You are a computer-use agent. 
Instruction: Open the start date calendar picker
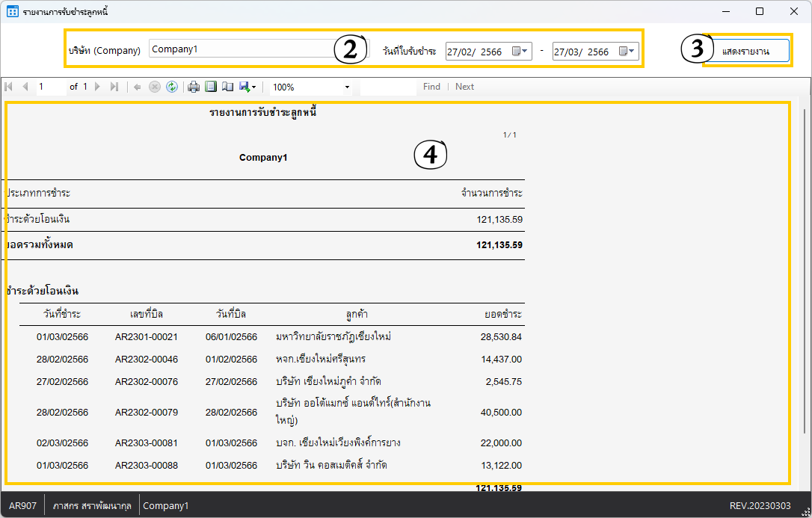[520, 52]
